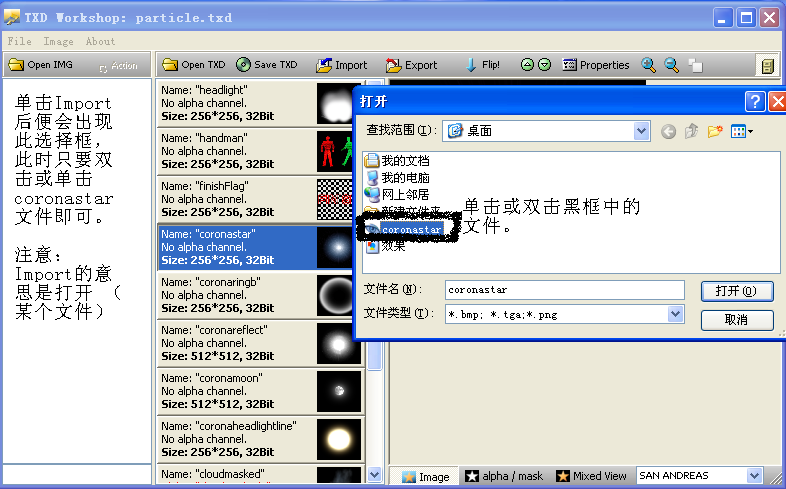Click the 取消 cancel button

pos(737,320)
